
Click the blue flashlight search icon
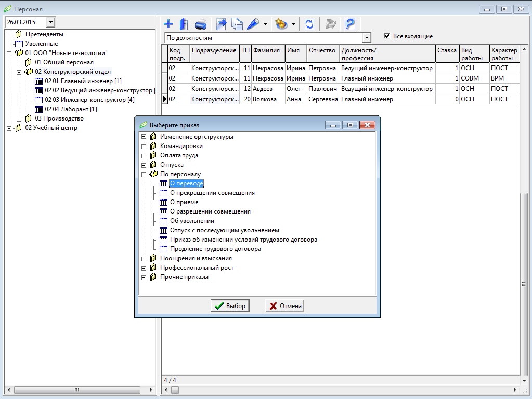point(253,24)
